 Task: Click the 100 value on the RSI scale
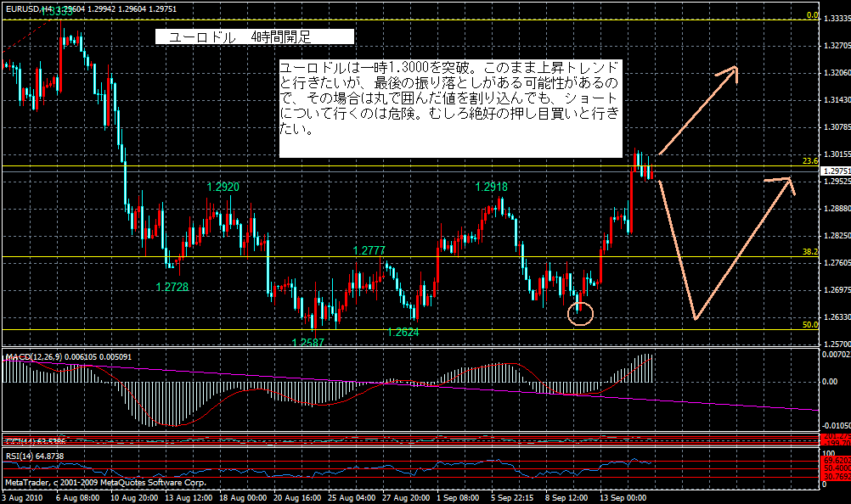tap(829, 454)
